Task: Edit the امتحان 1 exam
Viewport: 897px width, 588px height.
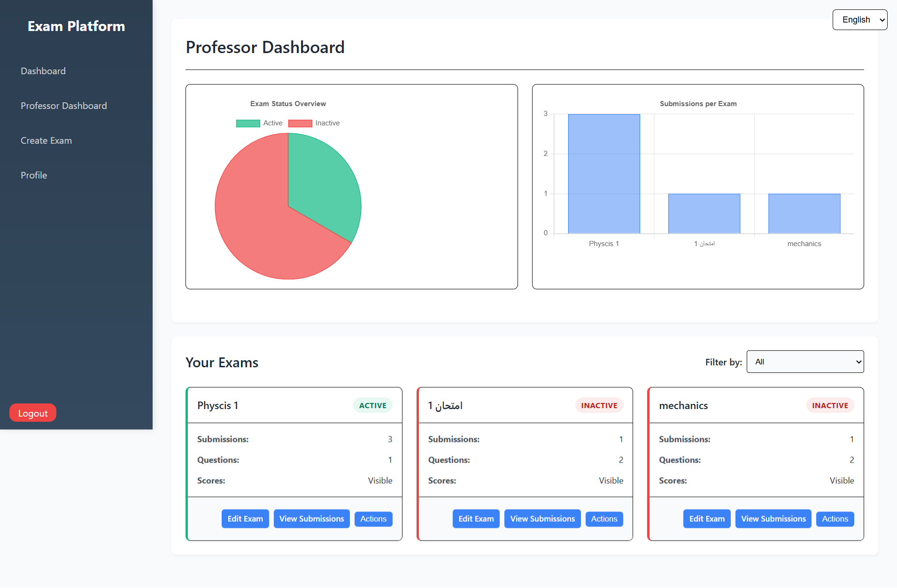Action: (x=476, y=518)
